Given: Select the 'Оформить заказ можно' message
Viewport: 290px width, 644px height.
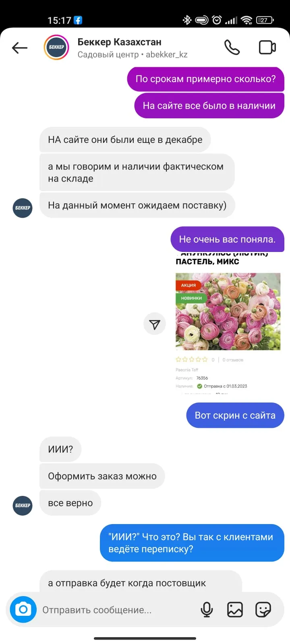Looking at the screenshot, I should pyautogui.click(x=102, y=476).
